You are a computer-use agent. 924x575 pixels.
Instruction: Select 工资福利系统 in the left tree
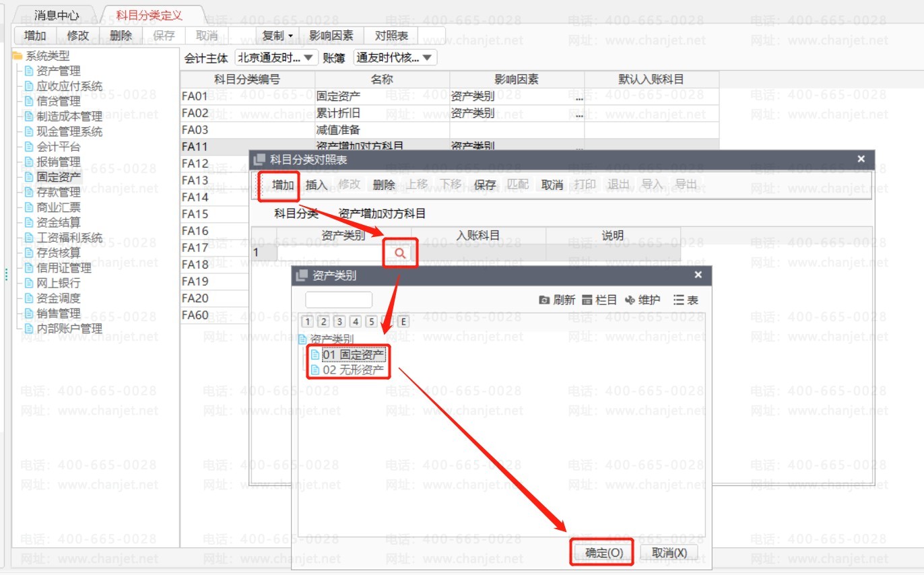tap(69, 238)
